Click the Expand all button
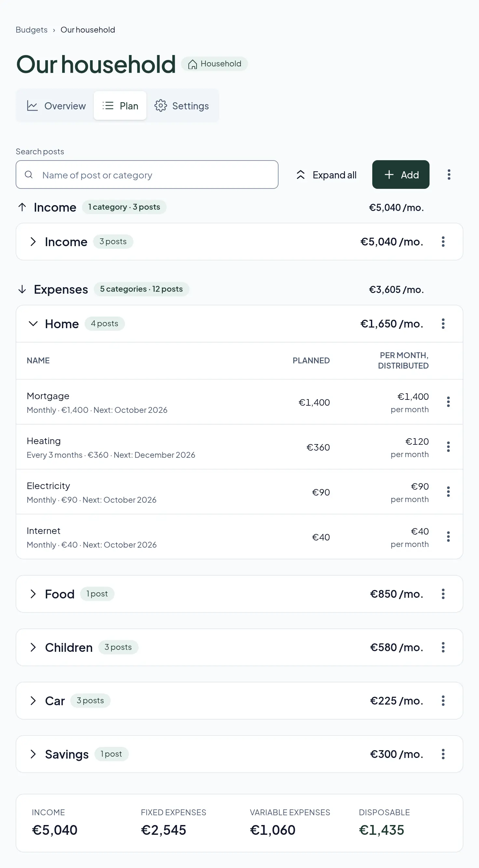This screenshot has width=479, height=868. (x=326, y=175)
